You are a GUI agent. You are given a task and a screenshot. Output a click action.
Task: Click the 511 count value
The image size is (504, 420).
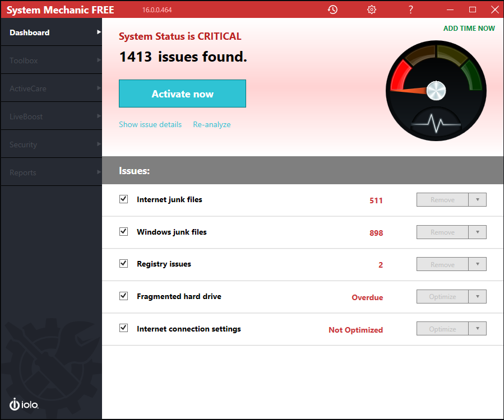point(376,200)
